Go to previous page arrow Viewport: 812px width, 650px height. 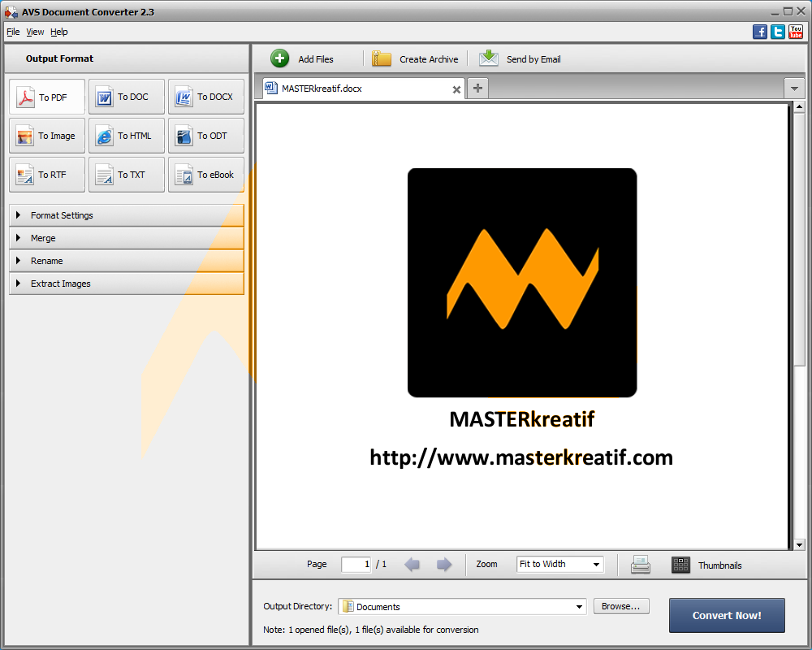pos(412,565)
